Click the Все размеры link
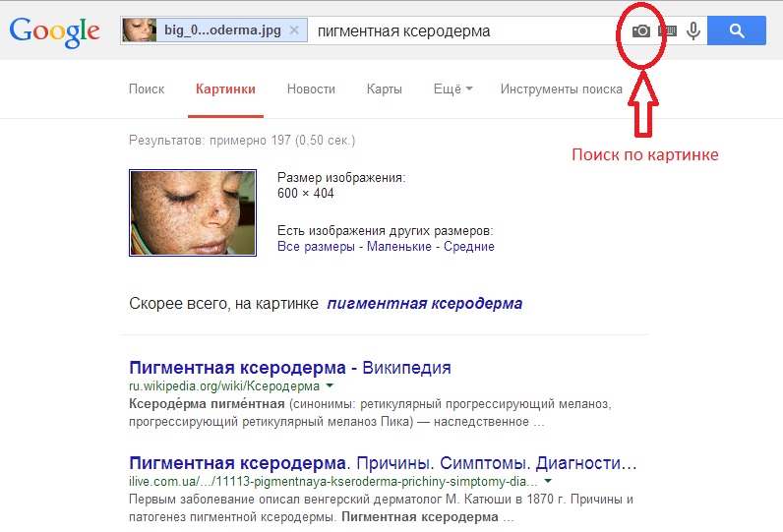 click(x=316, y=247)
